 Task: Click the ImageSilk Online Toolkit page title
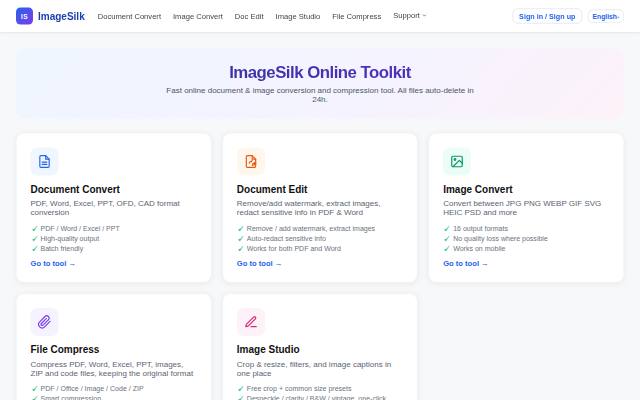pos(320,72)
